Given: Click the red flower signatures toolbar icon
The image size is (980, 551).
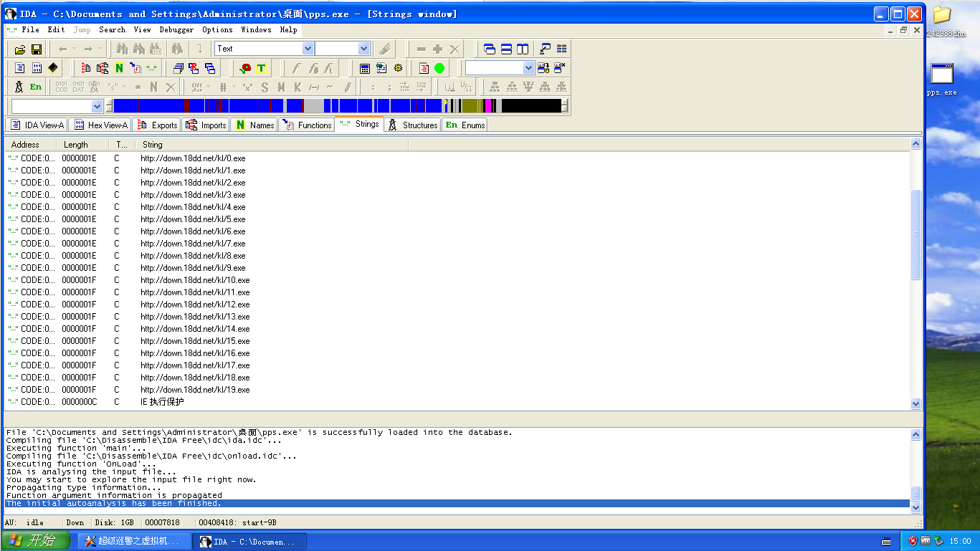Looking at the screenshot, I should (245, 68).
